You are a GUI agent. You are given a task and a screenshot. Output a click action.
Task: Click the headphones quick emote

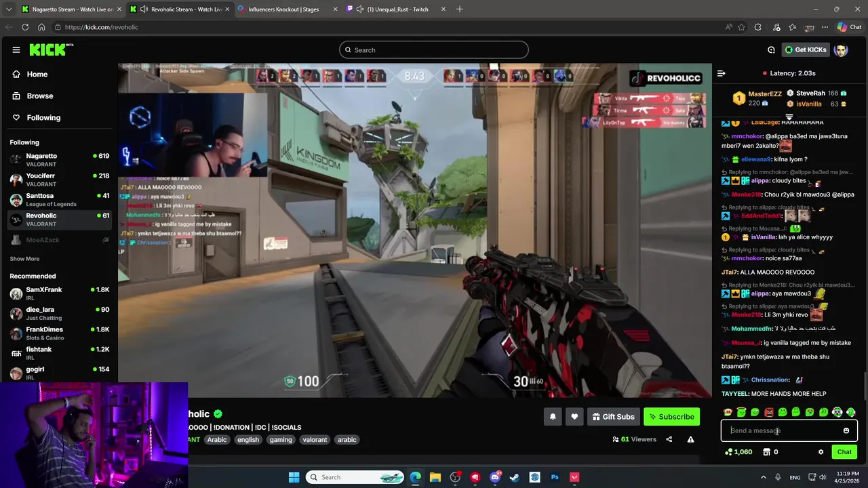coord(837,412)
